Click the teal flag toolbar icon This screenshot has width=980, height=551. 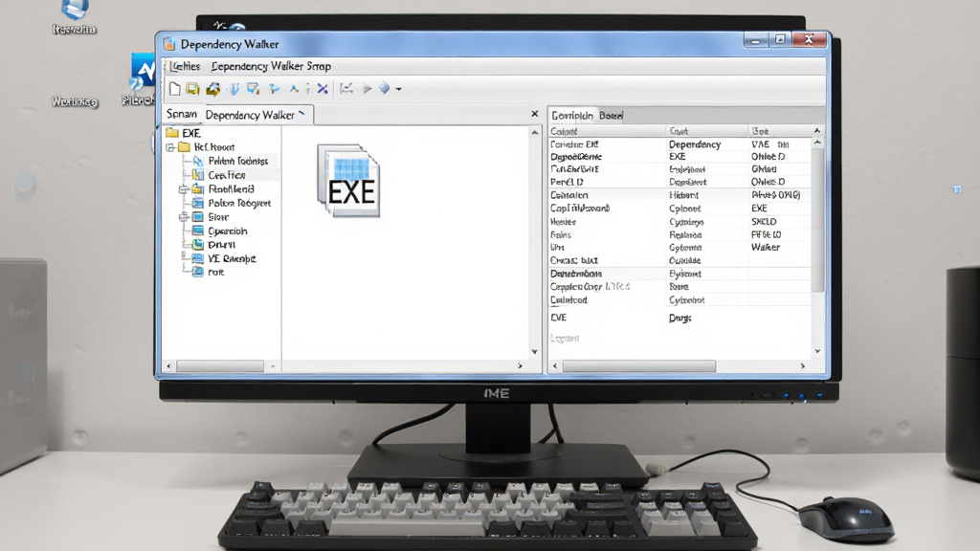[274, 89]
